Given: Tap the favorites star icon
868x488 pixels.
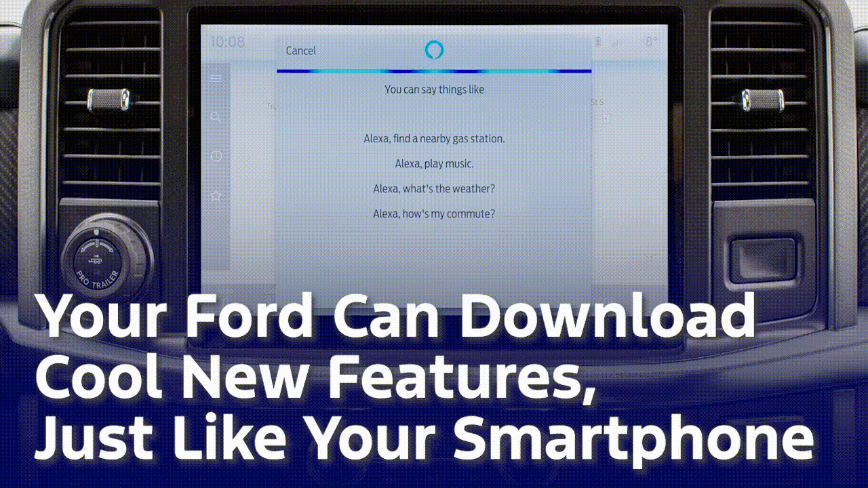Looking at the screenshot, I should pyautogui.click(x=216, y=196).
